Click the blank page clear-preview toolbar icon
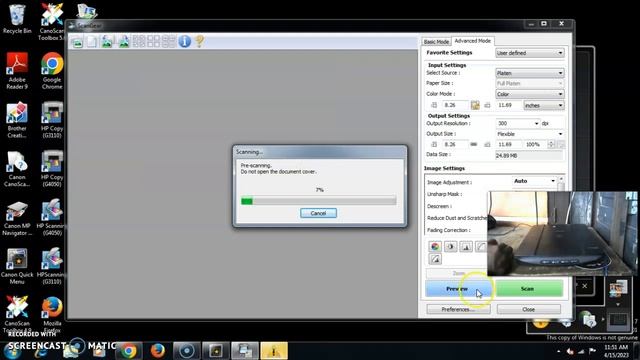The image size is (640, 360). [92, 41]
